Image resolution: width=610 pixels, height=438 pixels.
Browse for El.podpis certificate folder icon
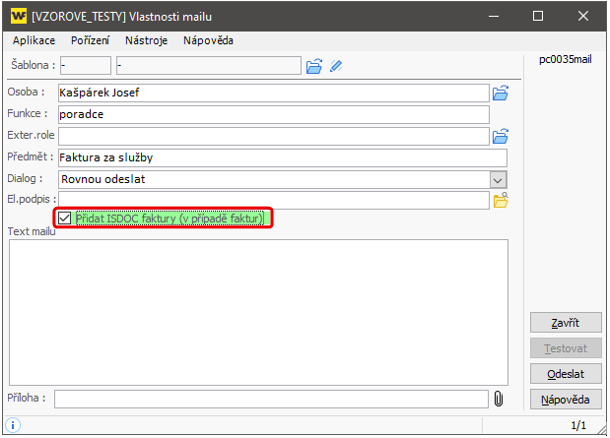[501, 200]
